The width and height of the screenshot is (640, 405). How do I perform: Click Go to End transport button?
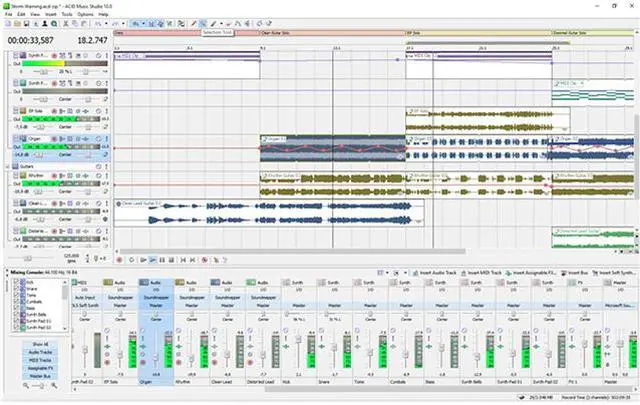193,260
